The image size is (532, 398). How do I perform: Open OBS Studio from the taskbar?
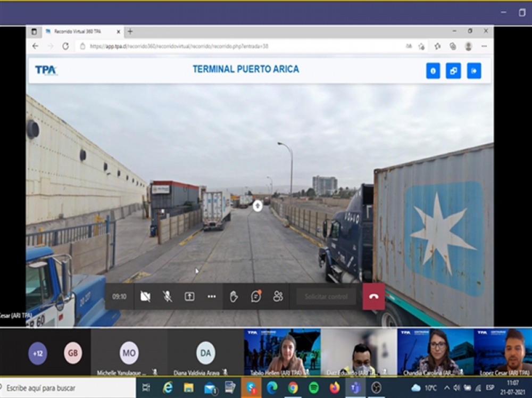[376, 387]
